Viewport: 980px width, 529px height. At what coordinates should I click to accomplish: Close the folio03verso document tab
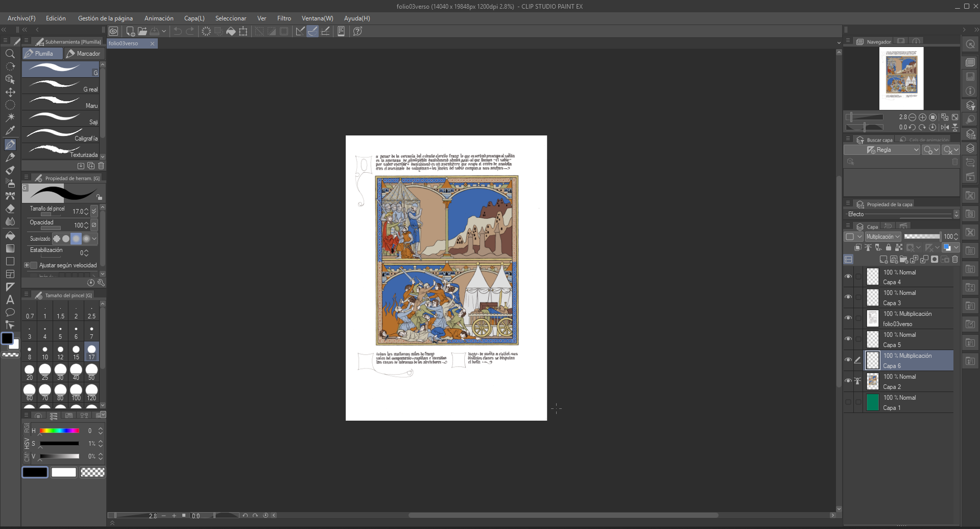(152, 43)
